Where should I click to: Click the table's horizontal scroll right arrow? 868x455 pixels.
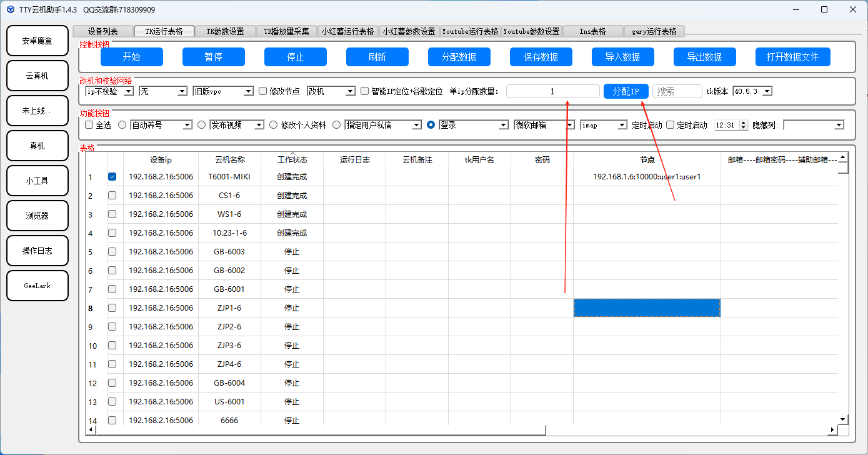[832, 430]
